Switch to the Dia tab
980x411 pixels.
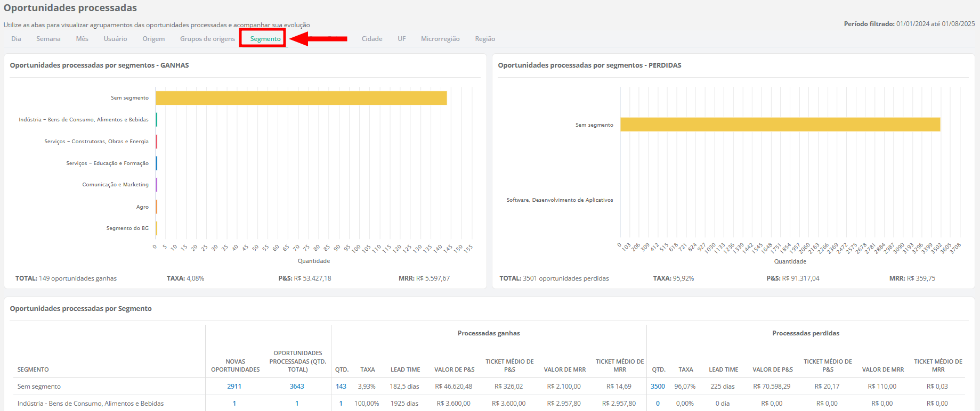click(16, 39)
